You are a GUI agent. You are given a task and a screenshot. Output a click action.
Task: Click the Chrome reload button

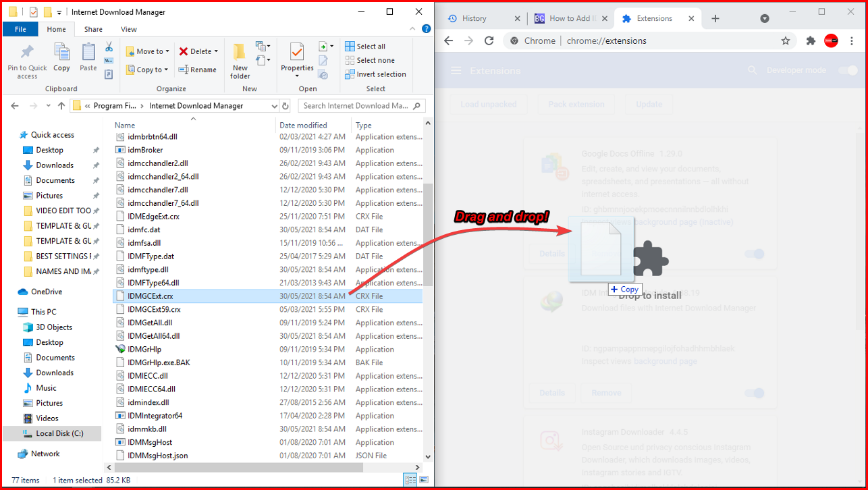pos(489,40)
